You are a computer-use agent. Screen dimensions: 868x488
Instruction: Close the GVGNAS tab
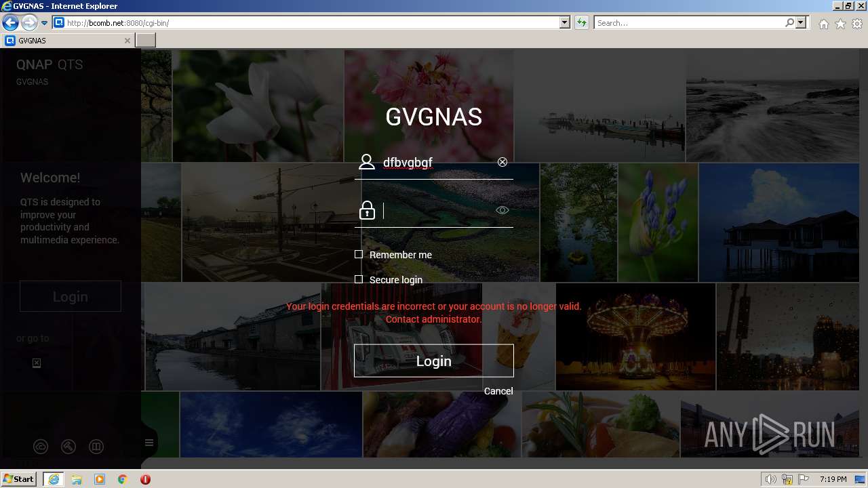127,41
